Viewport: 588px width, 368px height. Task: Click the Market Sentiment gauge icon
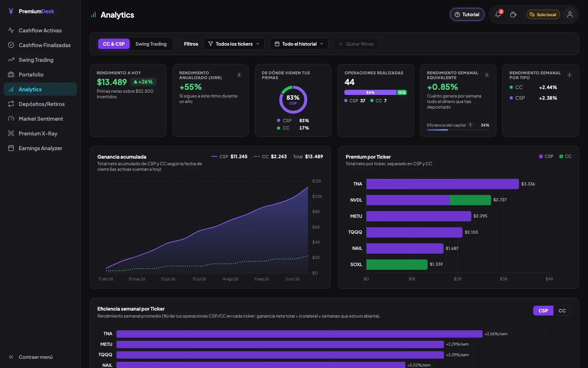coord(11,118)
